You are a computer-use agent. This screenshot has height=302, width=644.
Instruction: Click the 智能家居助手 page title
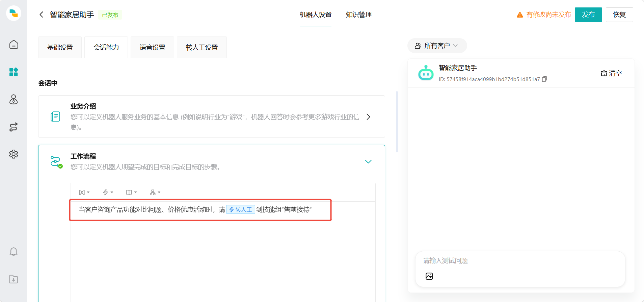[x=72, y=15]
